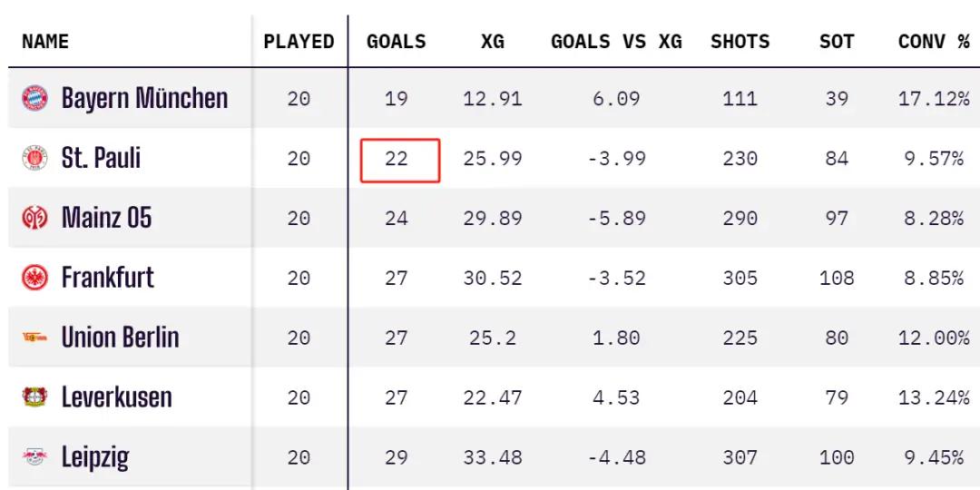Click the St. Pauli club crest
Screen dimensions: 980x490
[35, 158]
